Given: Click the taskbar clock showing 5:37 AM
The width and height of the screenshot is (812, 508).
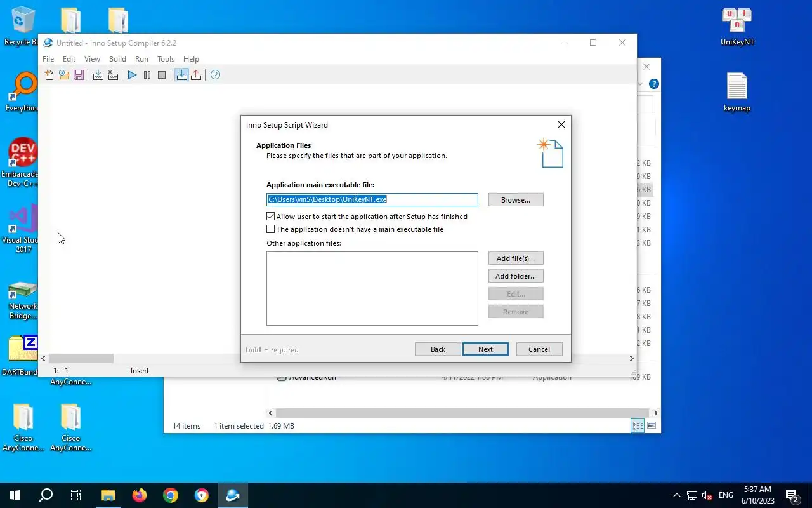Looking at the screenshot, I should (758, 495).
